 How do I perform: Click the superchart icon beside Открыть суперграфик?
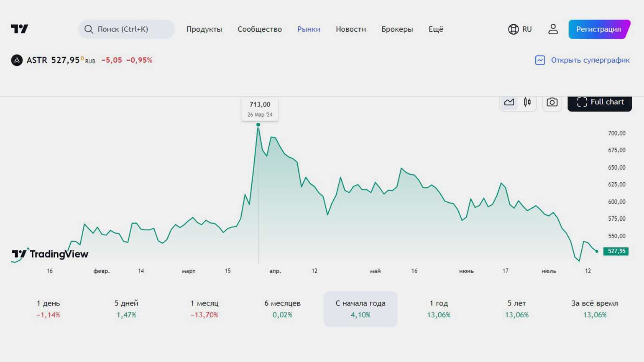(540, 60)
